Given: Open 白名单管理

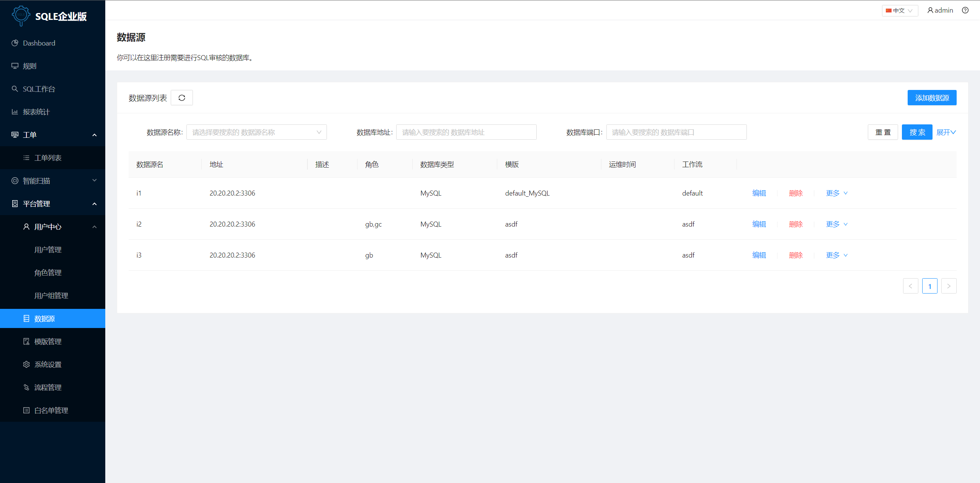Looking at the screenshot, I should click(x=52, y=410).
